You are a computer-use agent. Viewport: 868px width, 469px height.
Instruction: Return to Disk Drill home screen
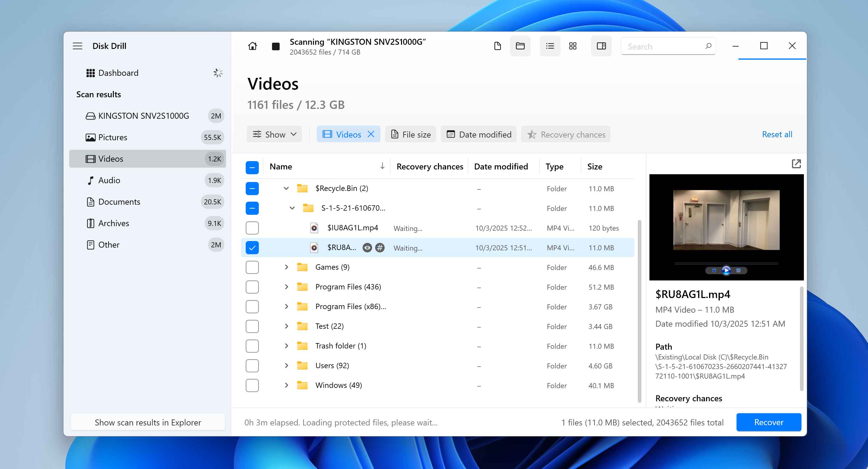tap(253, 46)
